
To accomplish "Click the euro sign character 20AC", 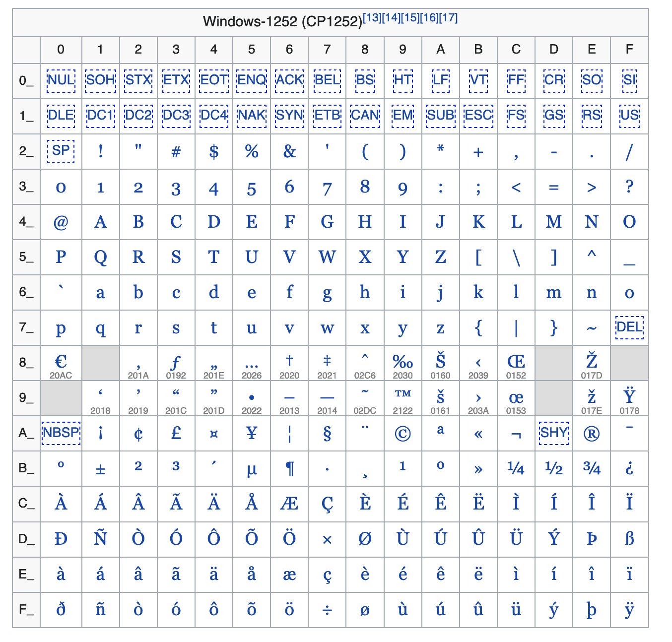I will 61,361.
